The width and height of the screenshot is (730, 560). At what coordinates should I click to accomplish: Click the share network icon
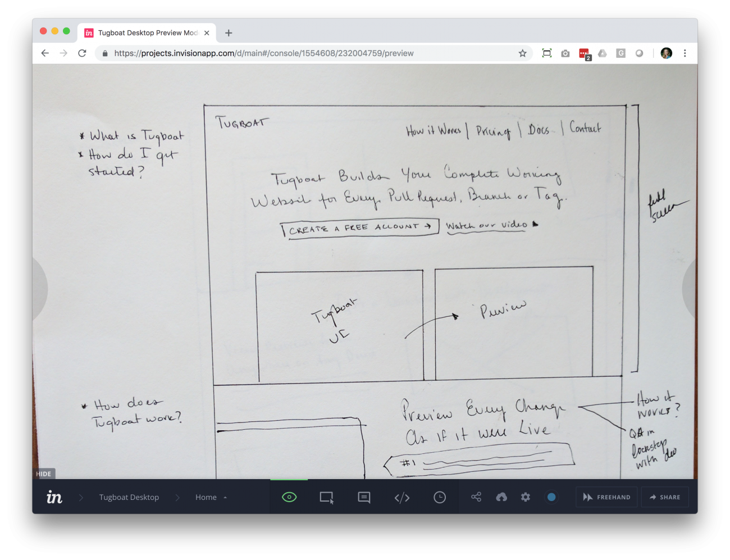[476, 497]
